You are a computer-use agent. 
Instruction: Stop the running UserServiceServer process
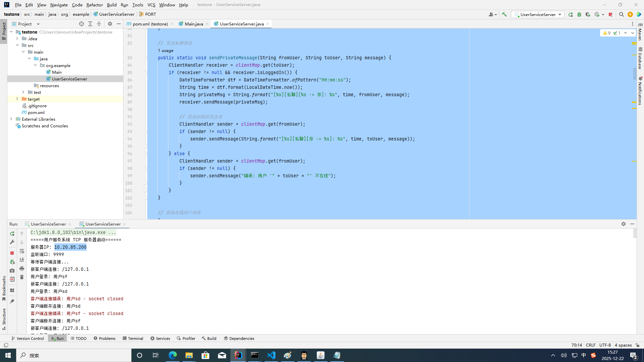(12, 253)
